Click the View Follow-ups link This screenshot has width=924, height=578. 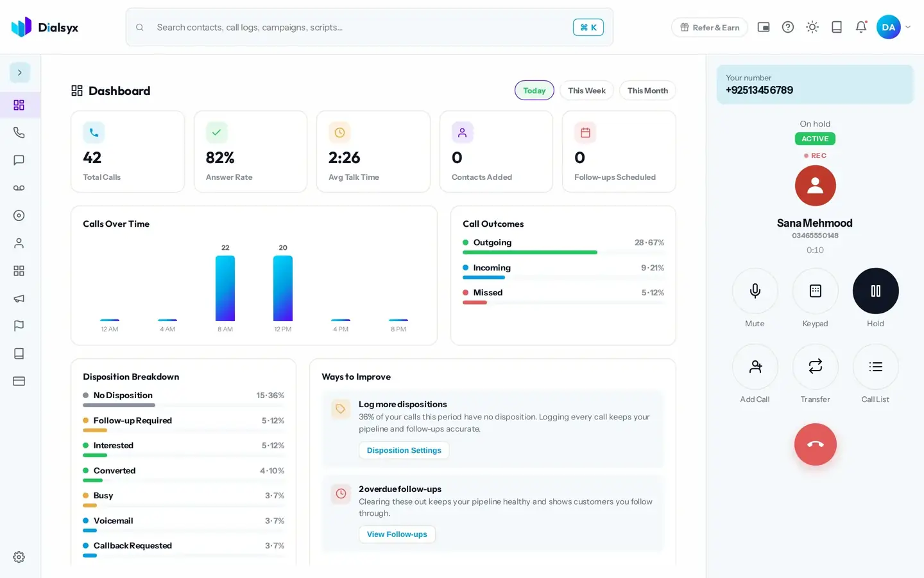click(x=397, y=534)
